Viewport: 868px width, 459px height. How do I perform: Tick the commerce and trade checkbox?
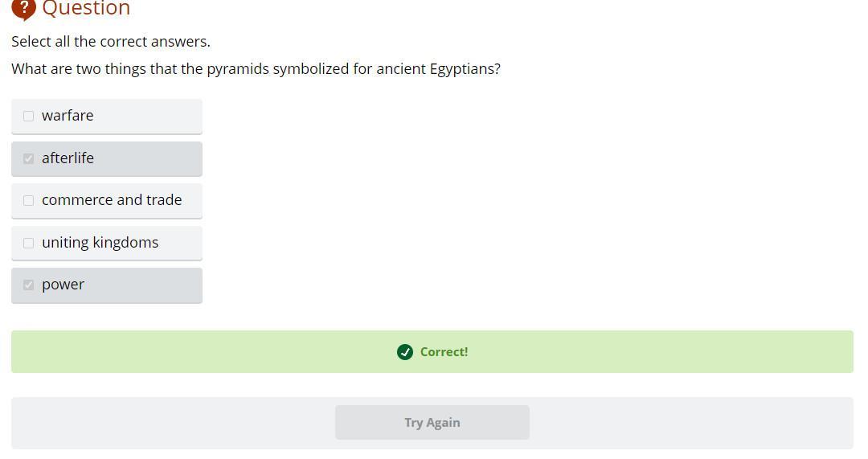(x=29, y=200)
